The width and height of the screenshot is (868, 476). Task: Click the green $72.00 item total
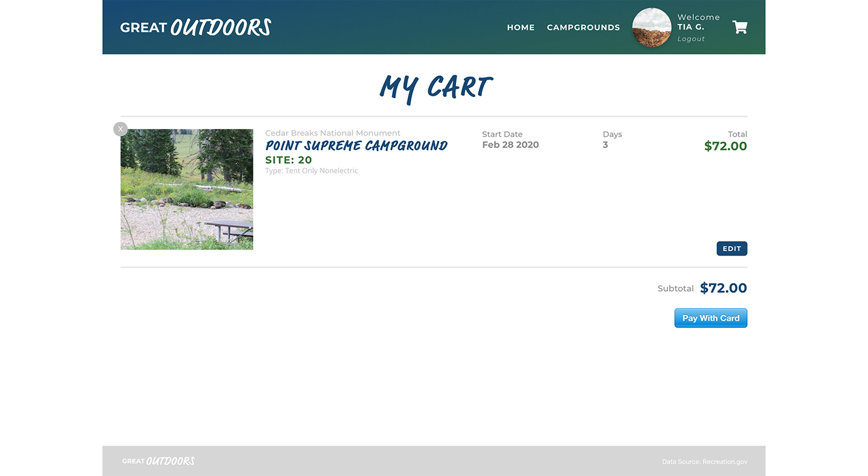[725, 146]
